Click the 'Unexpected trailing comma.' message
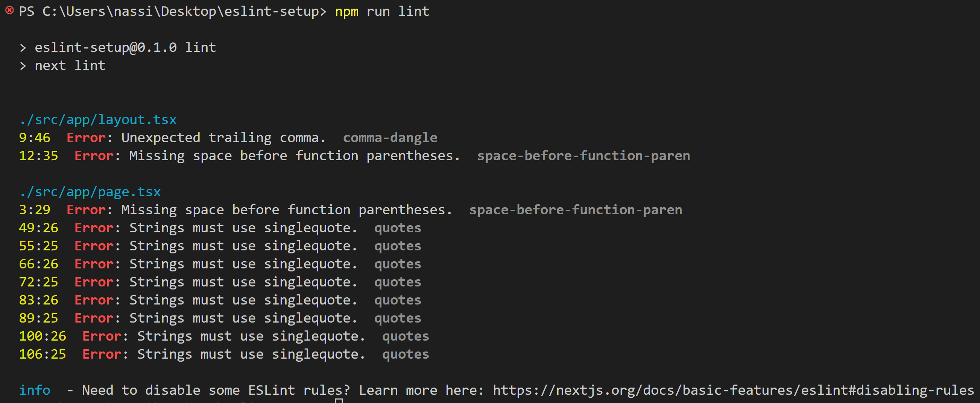 pos(223,138)
